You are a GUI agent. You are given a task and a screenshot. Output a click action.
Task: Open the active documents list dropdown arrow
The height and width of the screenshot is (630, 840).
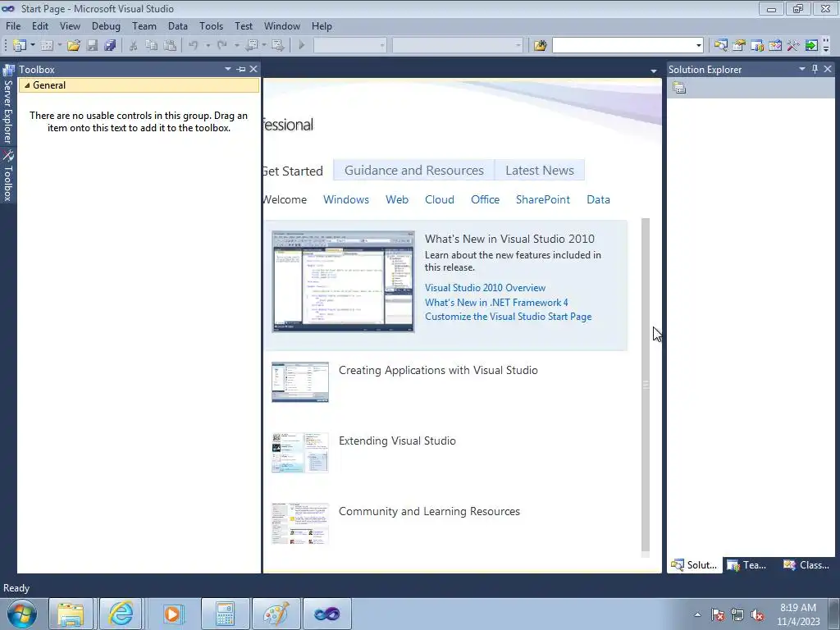click(x=654, y=71)
